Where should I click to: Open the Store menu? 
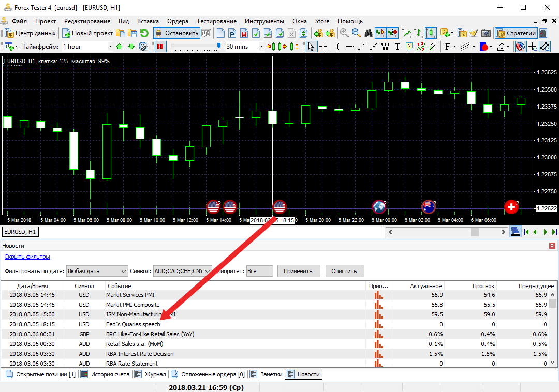[322, 21]
